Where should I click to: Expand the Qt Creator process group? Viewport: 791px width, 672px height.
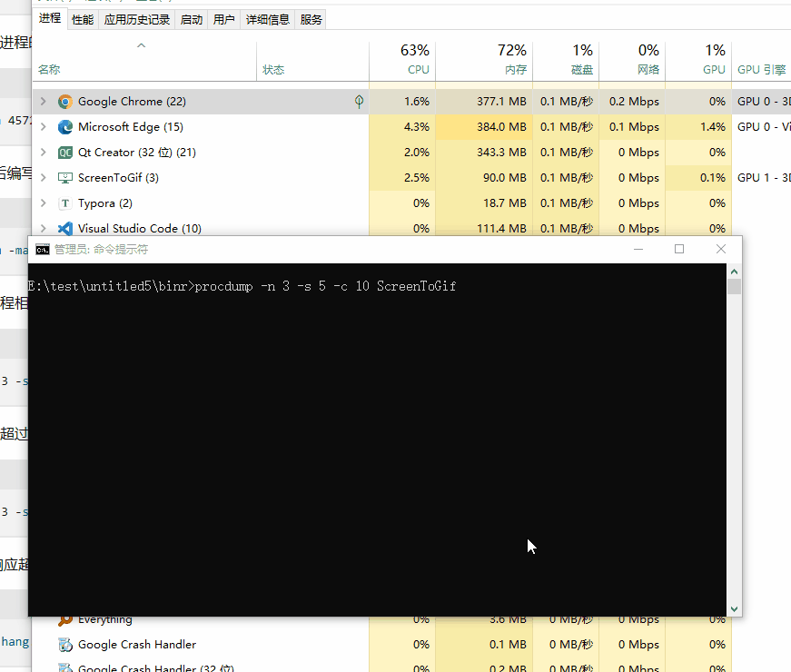click(44, 153)
